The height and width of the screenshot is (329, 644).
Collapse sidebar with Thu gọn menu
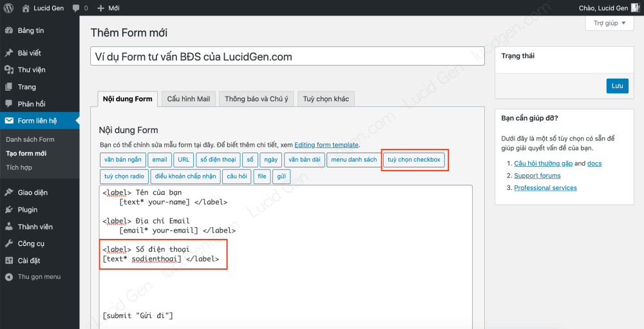point(39,277)
